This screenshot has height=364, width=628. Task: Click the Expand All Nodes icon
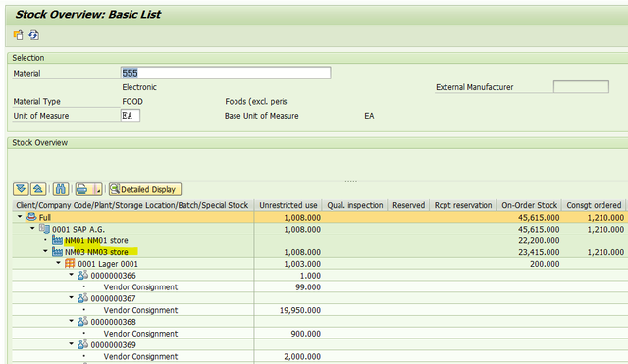click(21, 189)
